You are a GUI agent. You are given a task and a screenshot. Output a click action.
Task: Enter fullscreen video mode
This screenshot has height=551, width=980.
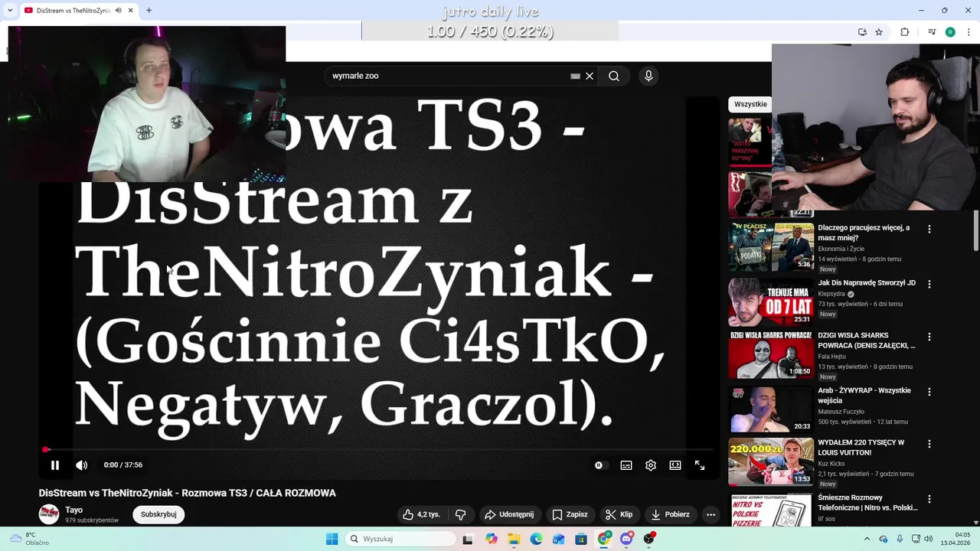pos(700,465)
